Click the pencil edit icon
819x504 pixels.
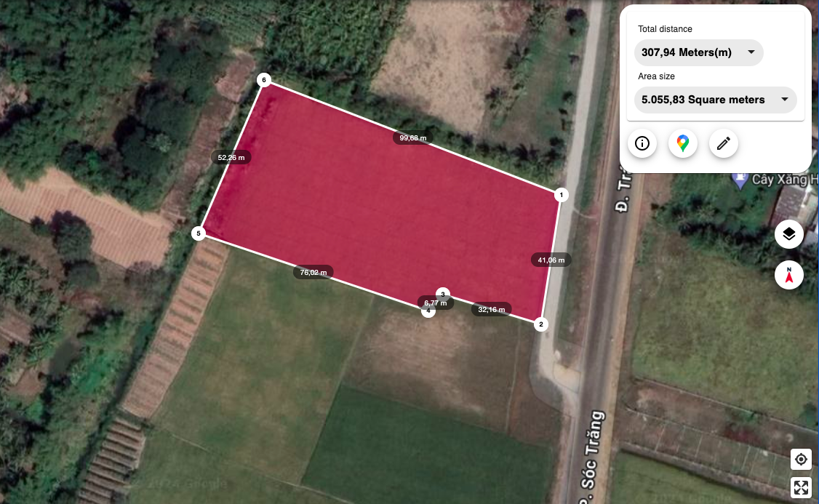click(x=724, y=143)
